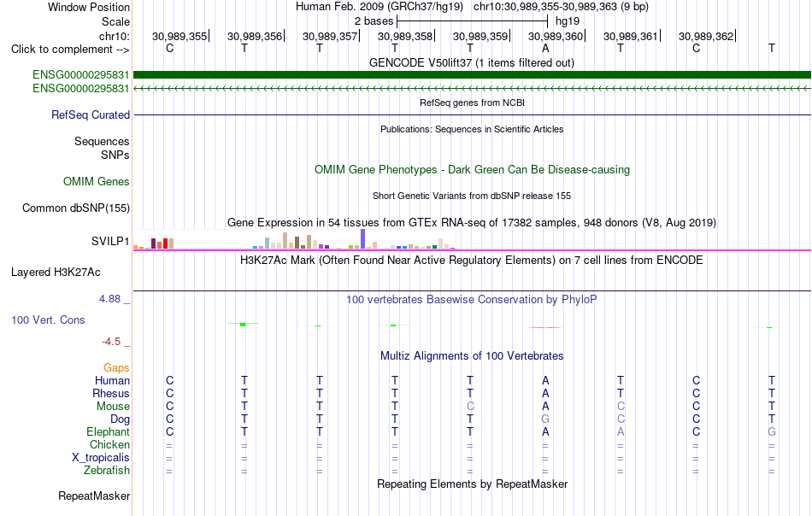
Task: Click the 'Click to complement -->' label
Action: (x=70, y=50)
